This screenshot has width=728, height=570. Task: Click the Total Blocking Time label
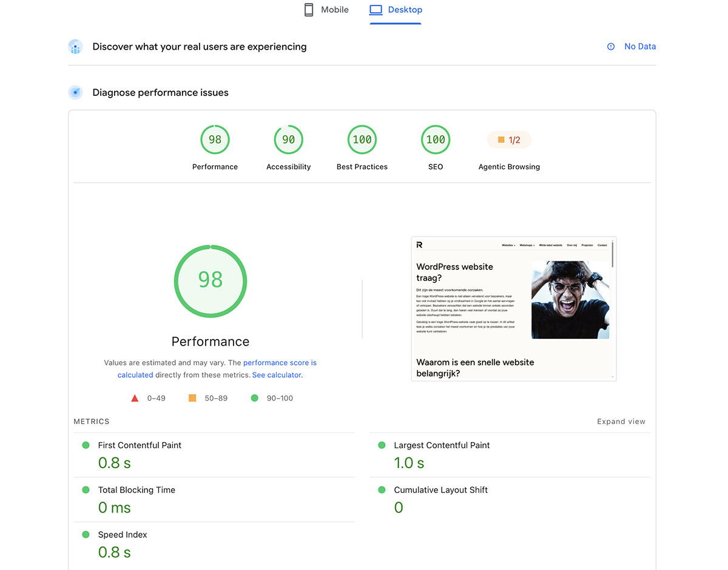136,490
